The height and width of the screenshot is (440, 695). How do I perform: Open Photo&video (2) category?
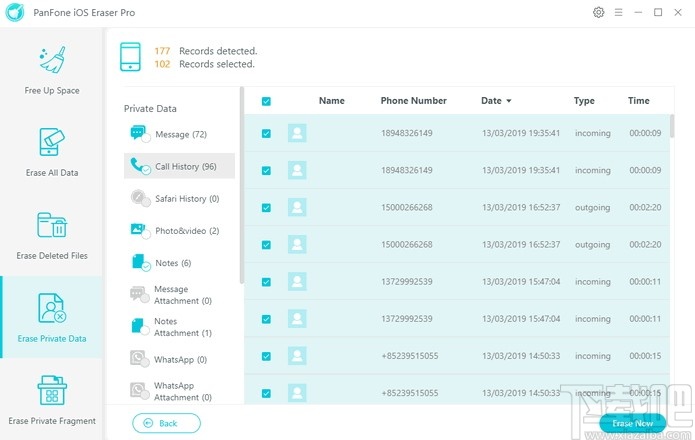pos(179,230)
